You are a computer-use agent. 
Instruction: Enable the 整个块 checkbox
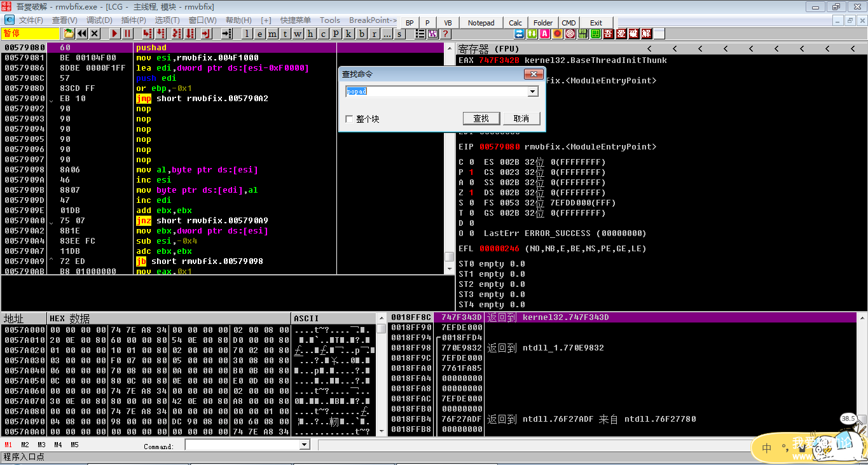pyautogui.click(x=348, y=119)
